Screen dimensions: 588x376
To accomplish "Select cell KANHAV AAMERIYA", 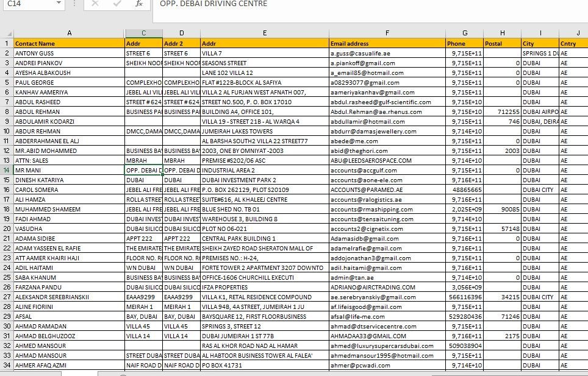I will click(70, 92).
